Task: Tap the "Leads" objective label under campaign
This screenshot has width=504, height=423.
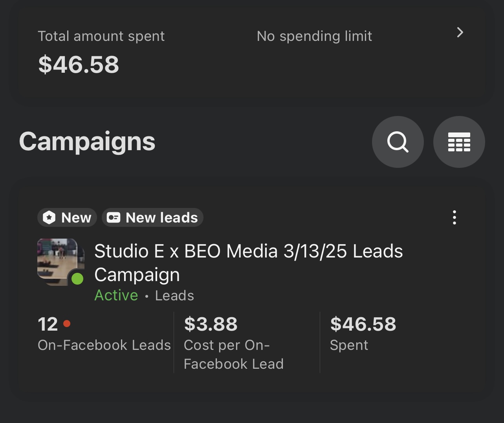Action: point(174,296)
